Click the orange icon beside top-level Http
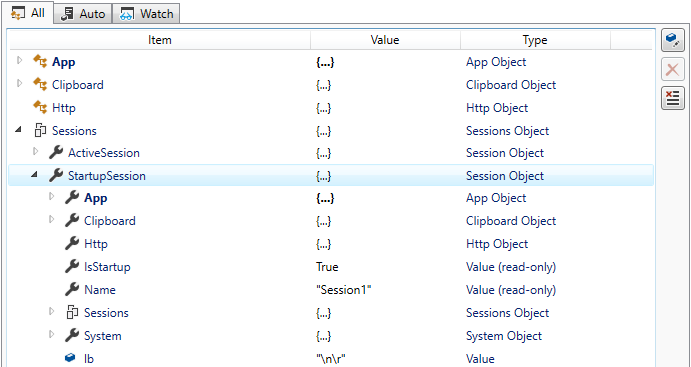The image size is (691, 367). click(40, 108)
